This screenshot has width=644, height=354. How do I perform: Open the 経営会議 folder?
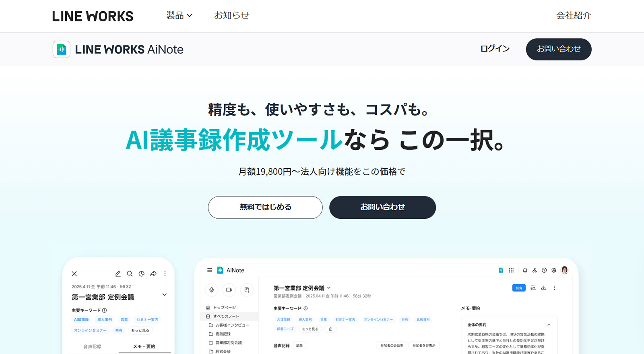tap(220, 351)
